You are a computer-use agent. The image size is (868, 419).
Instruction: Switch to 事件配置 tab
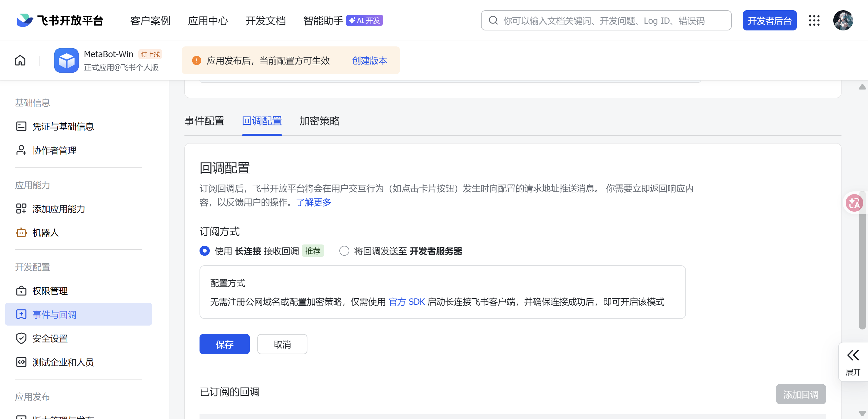tap(204, 121)
